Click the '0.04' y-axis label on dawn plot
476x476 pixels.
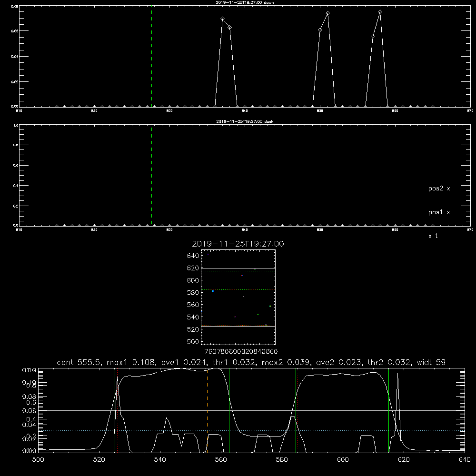pyautogui.click(x=15, y=57)
